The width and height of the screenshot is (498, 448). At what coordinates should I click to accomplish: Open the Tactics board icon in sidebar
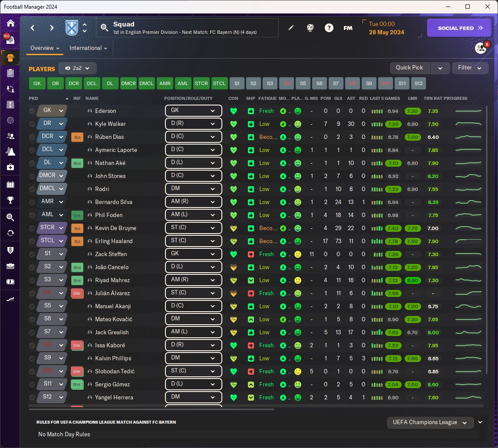tap(10, 105)
